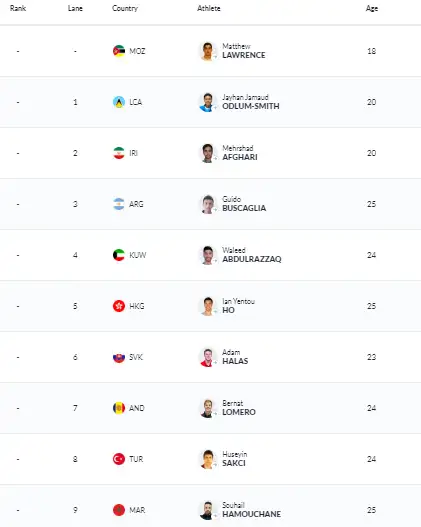
Task: Open Guido Buscaglia's athlete photo
Action: [x=208, y=204]
